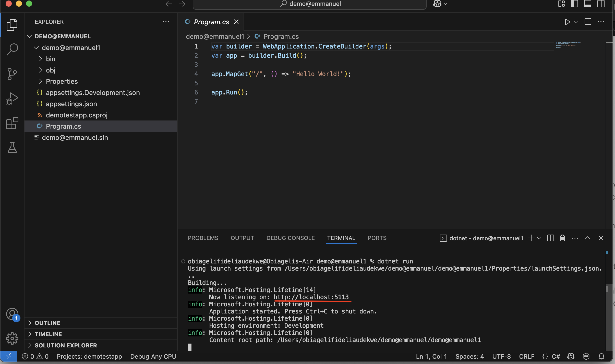
Task: Close the Program.cs editor tab
Action: point(236,22)
